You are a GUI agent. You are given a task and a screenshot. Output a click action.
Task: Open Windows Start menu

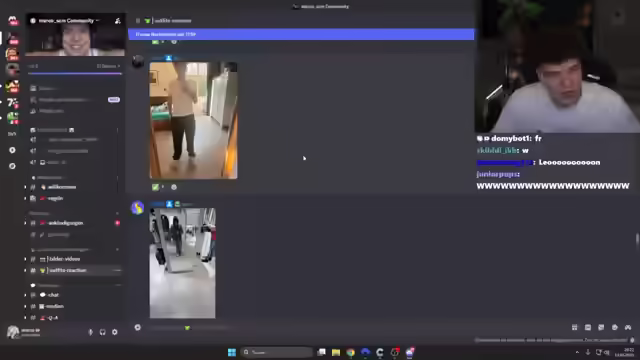[232, 352]
